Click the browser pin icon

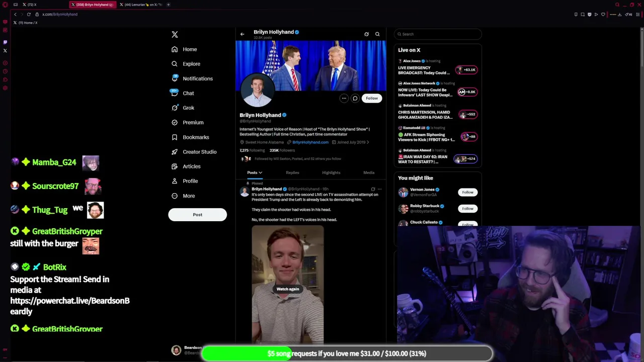[x=576, y=14]
